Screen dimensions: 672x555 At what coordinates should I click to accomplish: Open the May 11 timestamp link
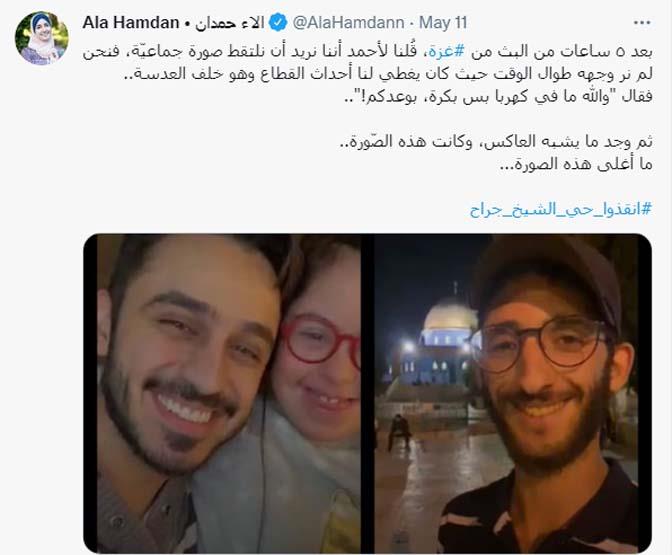(443, 23)
